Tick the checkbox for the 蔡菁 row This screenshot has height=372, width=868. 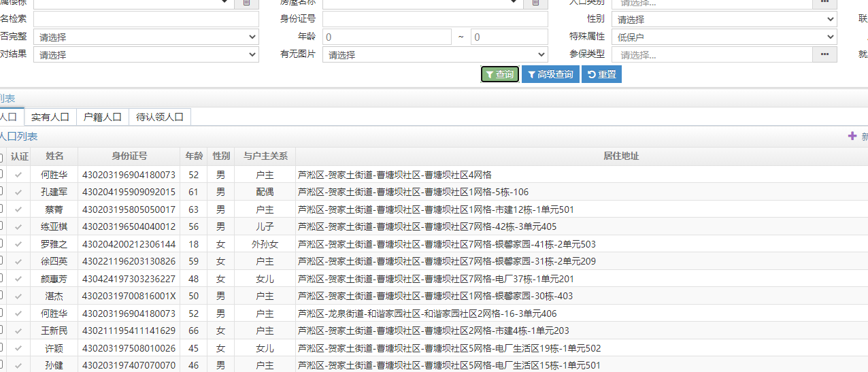[1, 209]
